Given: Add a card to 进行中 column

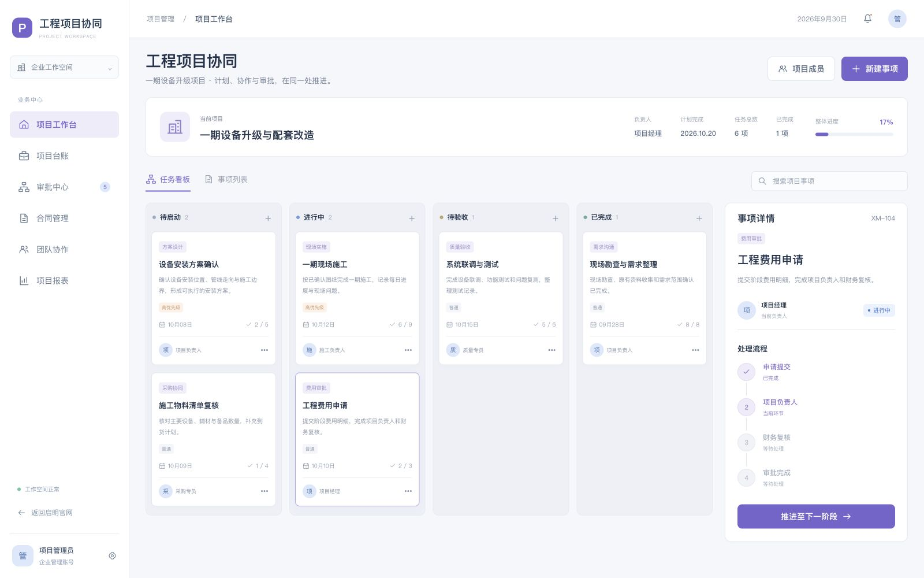Looking at the screenshot, I should pyautogui.click(x=412, y=218).
